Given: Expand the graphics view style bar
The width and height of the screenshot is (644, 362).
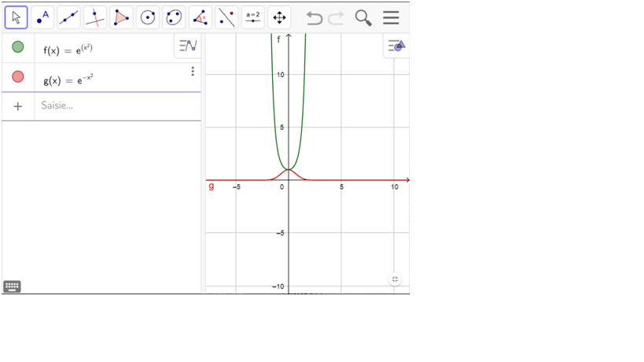Looking at the screenshot, I should [x=396, y=46].
